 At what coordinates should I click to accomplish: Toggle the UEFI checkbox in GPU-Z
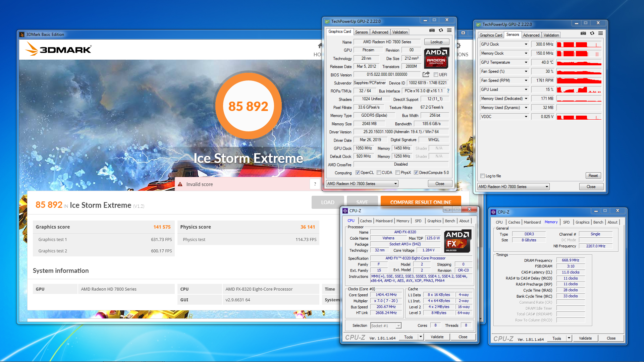(x=436, y=75)
